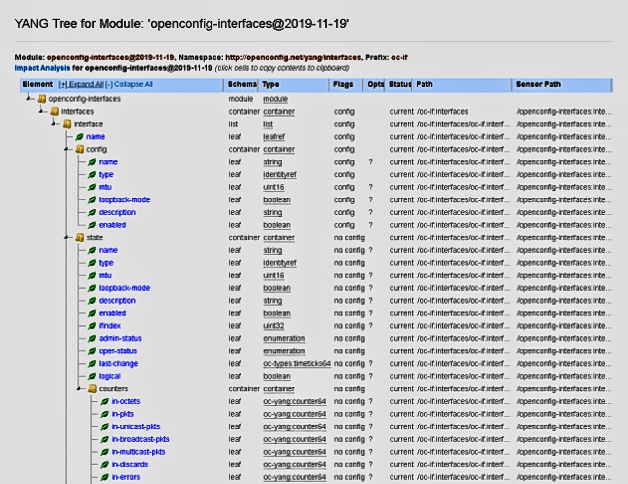Collapse the state container node

[x=66, y=237]
